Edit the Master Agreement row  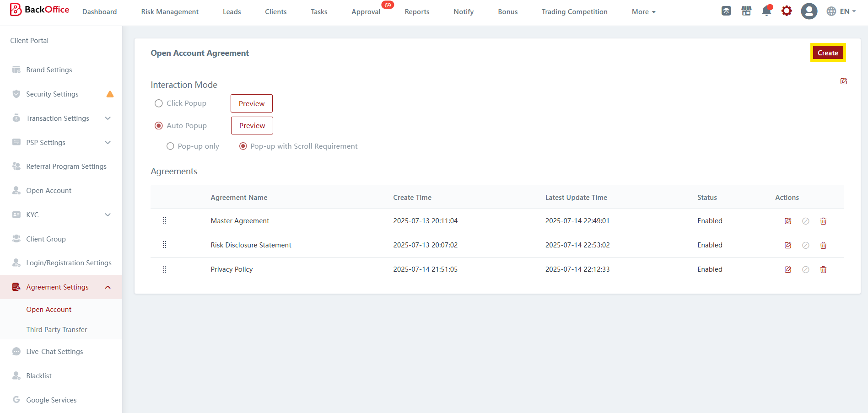[x=788, y=221]
